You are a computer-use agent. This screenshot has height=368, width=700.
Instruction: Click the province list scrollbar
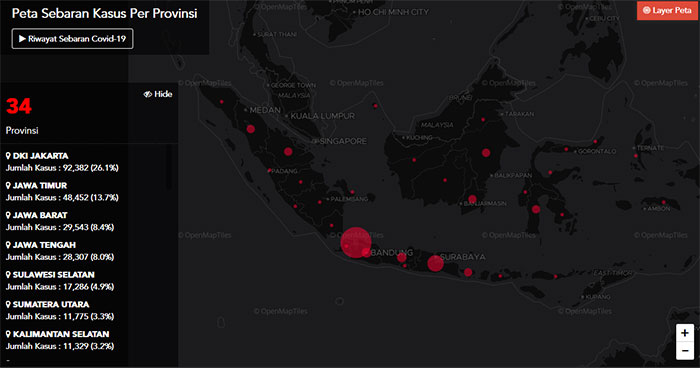[x=169, y=167]
